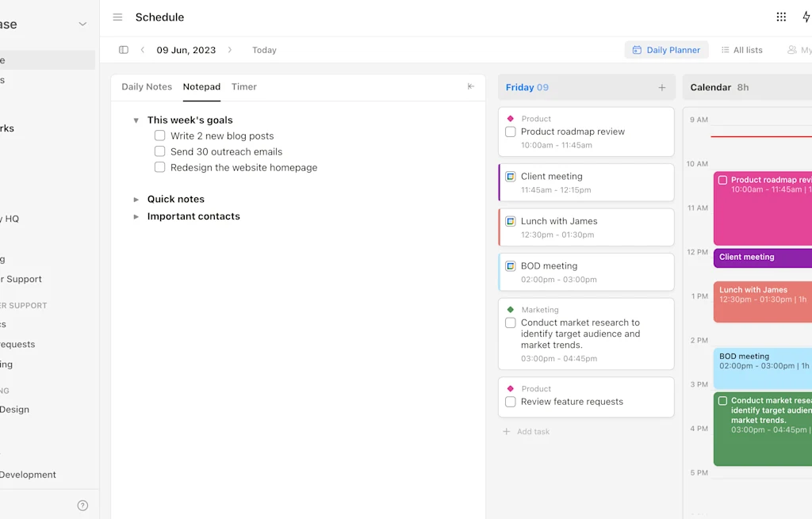Mark Product roadmap review task complete

510,132
